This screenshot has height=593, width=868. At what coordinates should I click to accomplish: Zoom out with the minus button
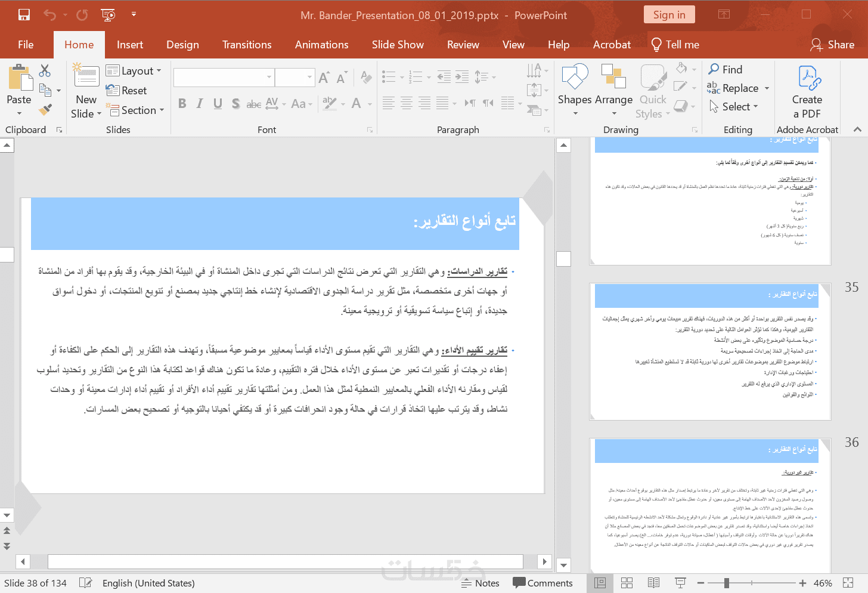pyautogui.click(x=701, y=583)
